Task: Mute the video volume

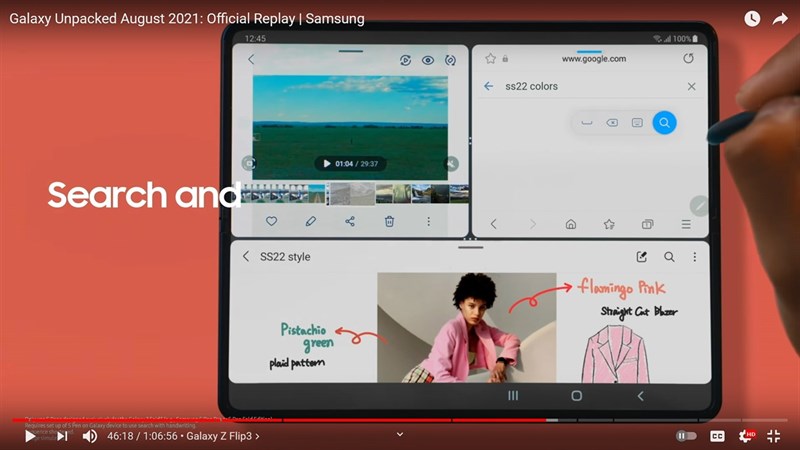Action: tap(90, 436)
